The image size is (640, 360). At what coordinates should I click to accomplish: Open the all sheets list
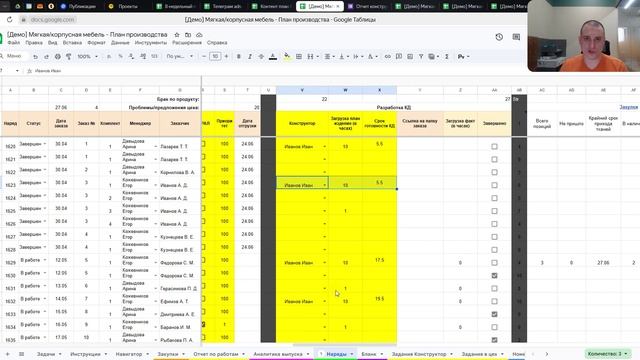coord(21,354)
